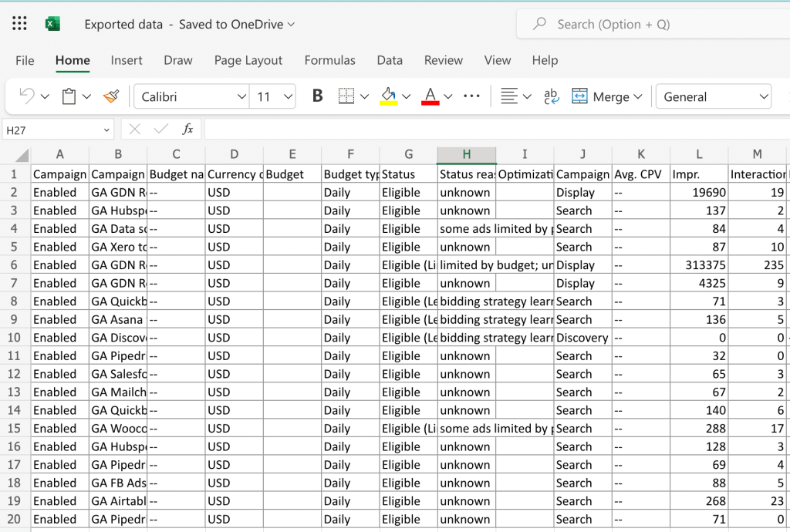
Task: Select the Format Painter icon
Action: point(112,96)
